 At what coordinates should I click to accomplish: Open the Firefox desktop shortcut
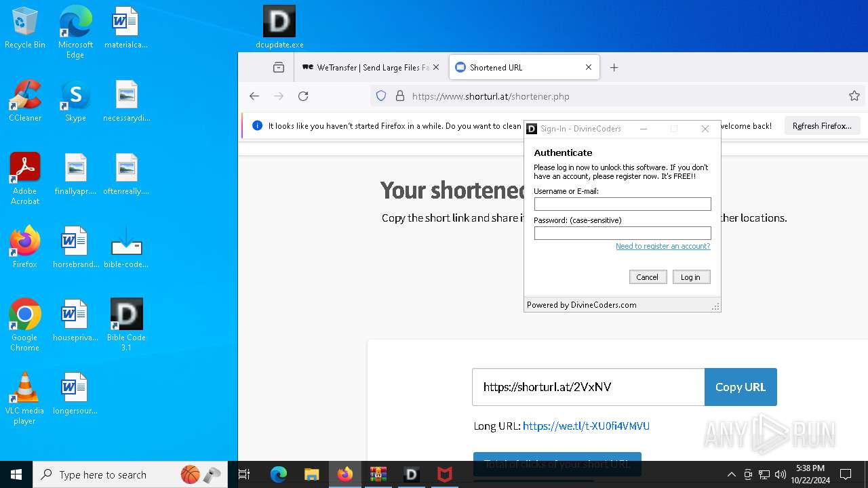pos(25,248)
